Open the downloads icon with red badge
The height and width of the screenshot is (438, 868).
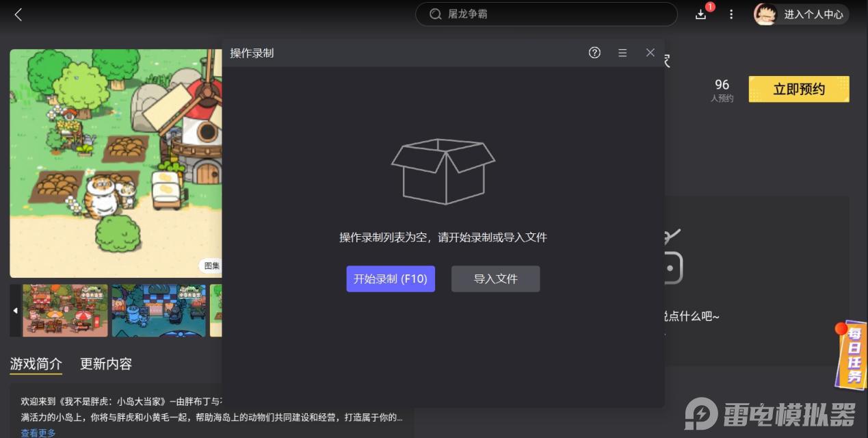[701, 14]
